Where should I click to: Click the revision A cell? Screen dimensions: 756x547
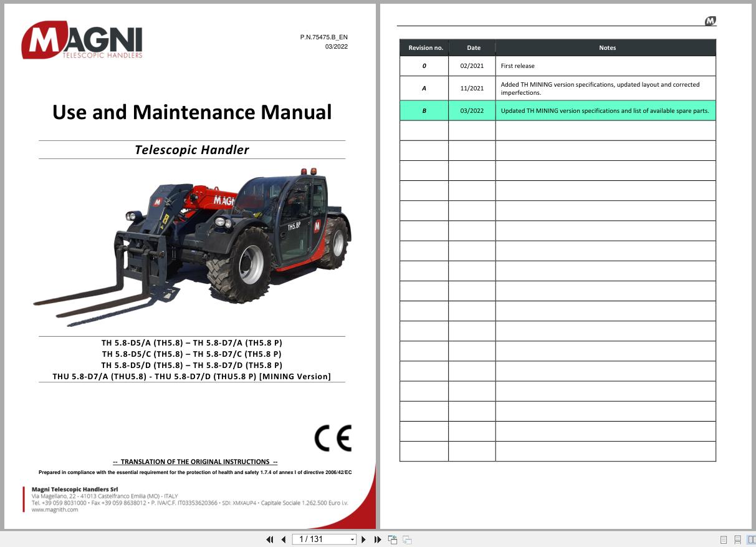pos(424,89)
